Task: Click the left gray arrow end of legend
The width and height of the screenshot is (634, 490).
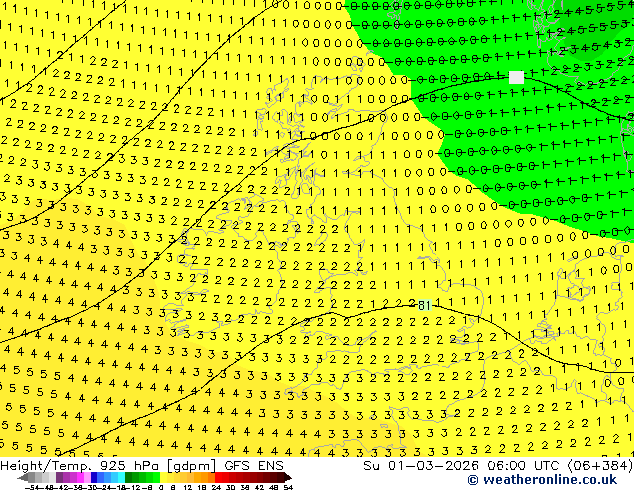Action: 23,477
